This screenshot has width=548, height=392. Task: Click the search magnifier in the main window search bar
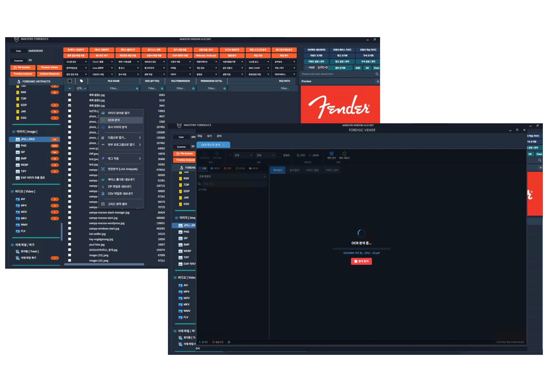377,74
